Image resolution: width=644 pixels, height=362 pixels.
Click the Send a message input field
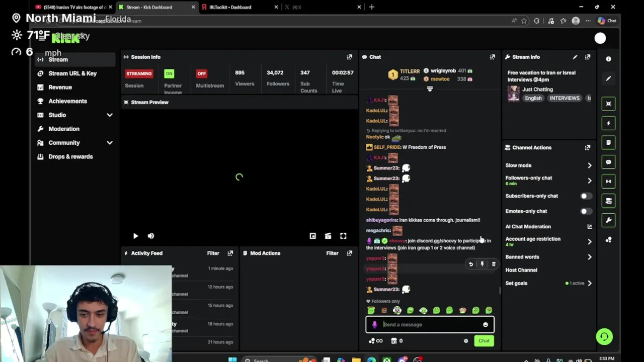coord(430,325)
